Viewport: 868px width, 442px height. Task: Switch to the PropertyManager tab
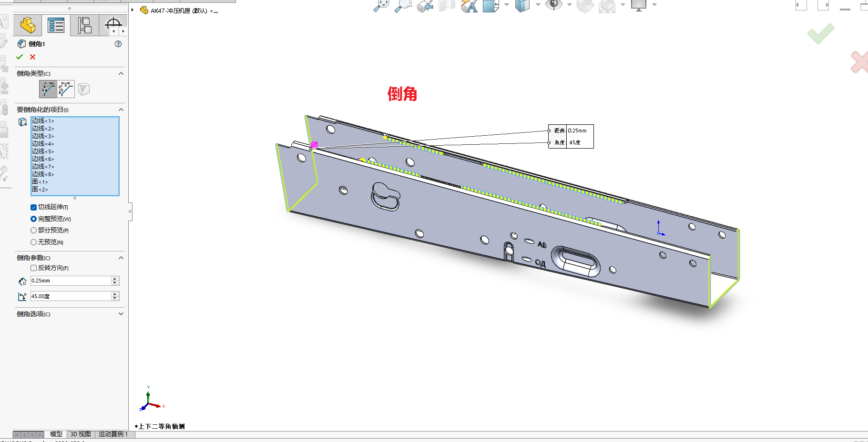point(56,25)
